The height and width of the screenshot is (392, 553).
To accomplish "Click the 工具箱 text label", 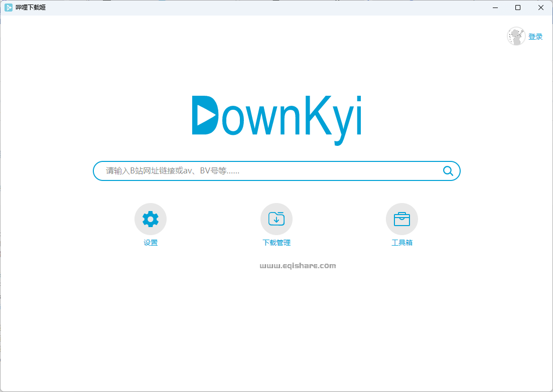I will click(x=402, y=242).
